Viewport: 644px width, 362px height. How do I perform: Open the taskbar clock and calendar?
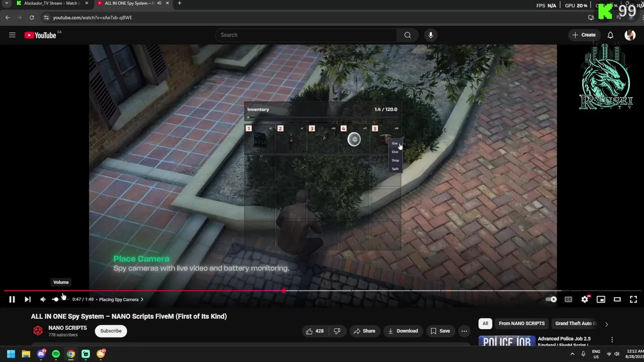pos(634,354)
